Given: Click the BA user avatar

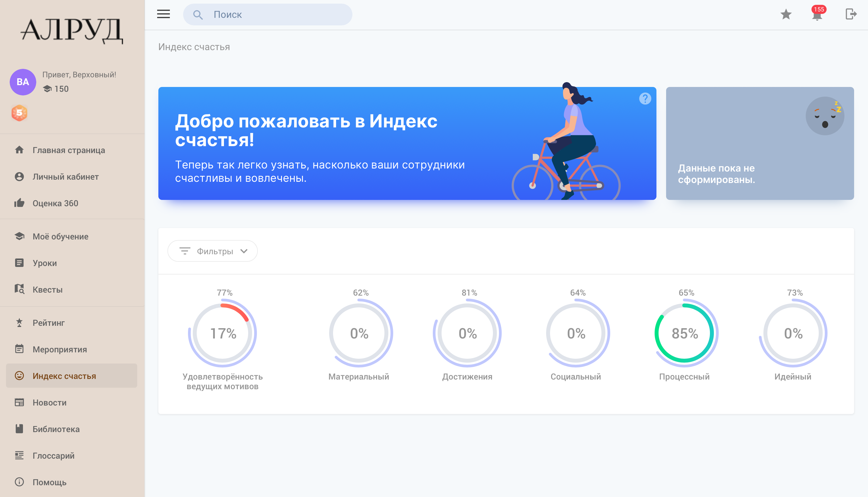Looking at the screenshot, I should 23,82.
